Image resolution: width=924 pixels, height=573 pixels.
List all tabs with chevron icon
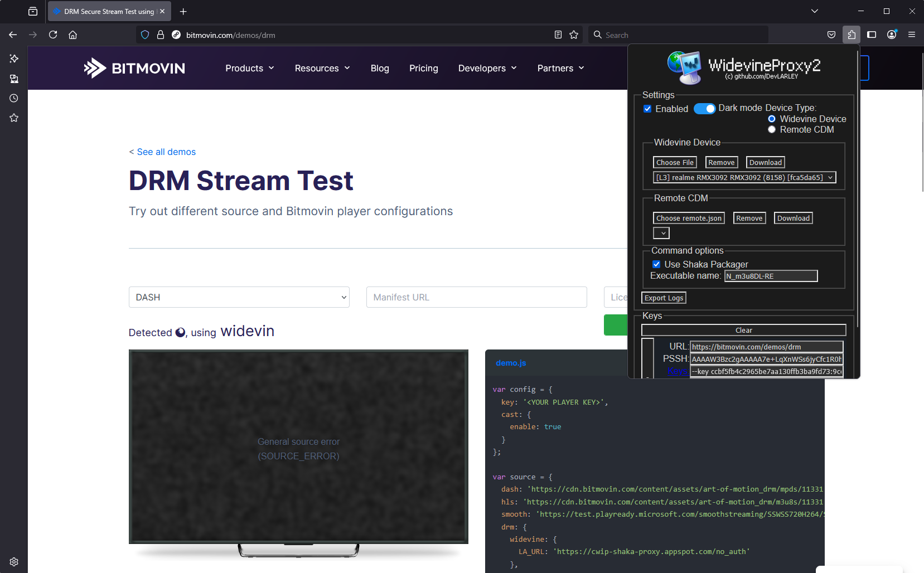click(x=815, y=11)
